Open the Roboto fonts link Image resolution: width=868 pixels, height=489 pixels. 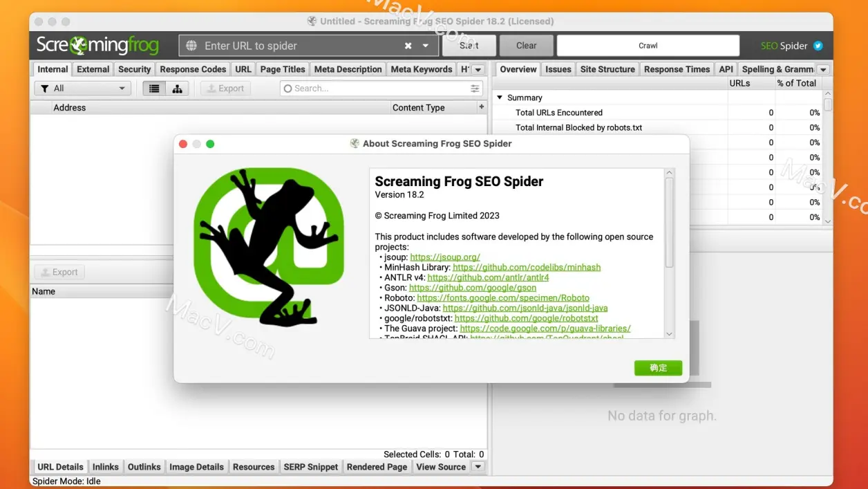pyautogui.click(x=503, y=297)
